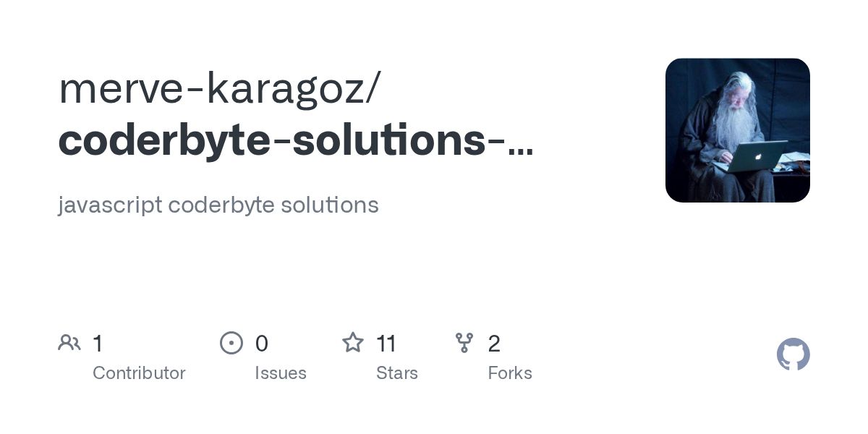The height and width of the screenshot is (434, 868).
Task: Click the Forks label
Action: 510,373
